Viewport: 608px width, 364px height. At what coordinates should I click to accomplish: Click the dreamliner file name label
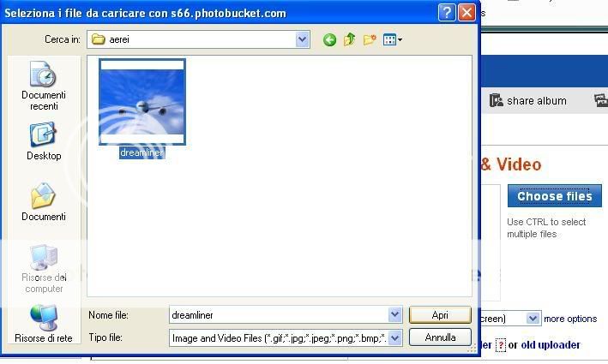pyautogui.click(x=141, y=152)
